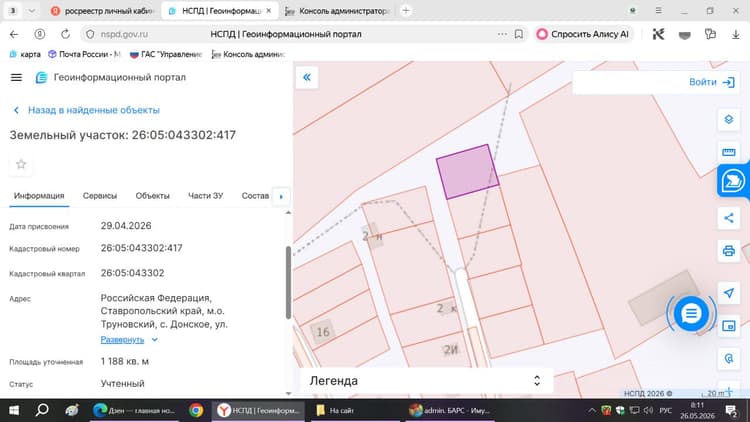Open the Edge Дзен taskbar window

135,411
